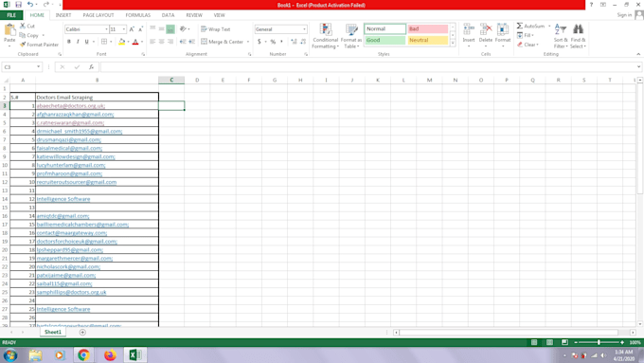Image resolution: width=644 pixels, height=363 pixels.
Task: Switch to the REVIEW tab
Action: [194, 15]
